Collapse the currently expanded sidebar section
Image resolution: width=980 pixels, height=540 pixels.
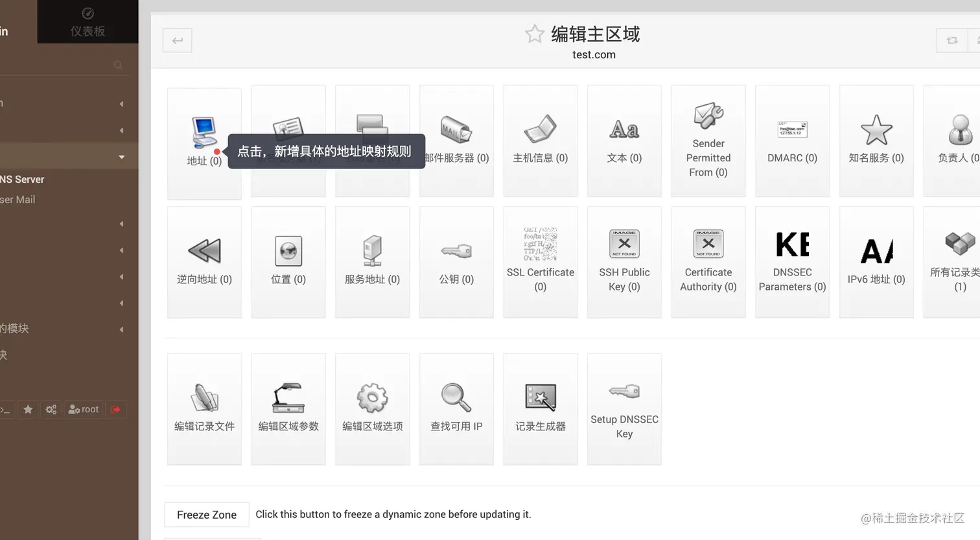tap(121, 156)
